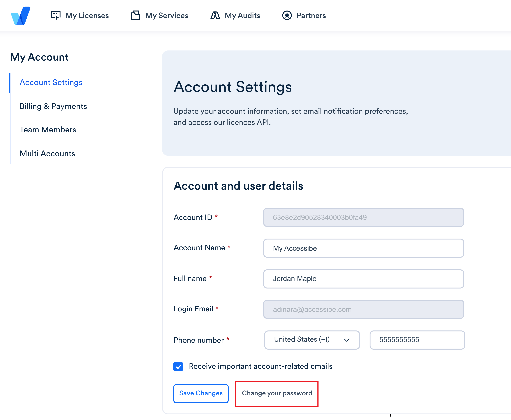The width and height of the screenshot is (511, 420).
Task: Click the phone country code chevron arrow
Action: (x=347, y=340)
